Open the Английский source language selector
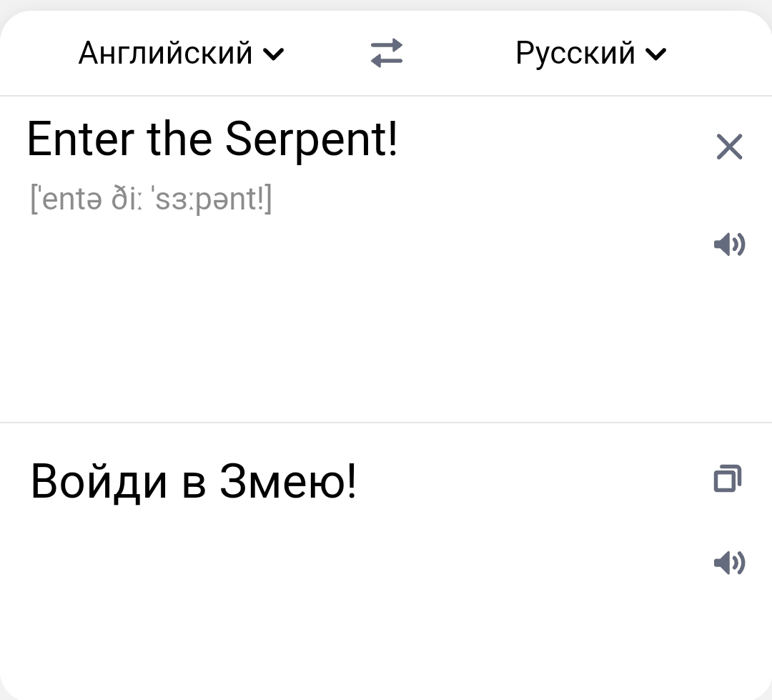This screenshot has width=772, height=700. coord(181,53)
